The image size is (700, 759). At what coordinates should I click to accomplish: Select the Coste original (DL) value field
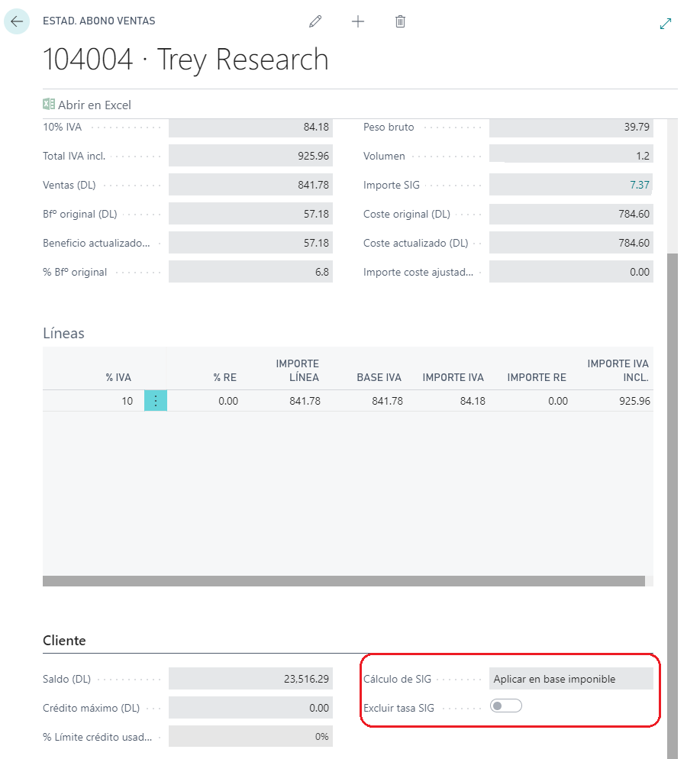[x=571, y=214]
